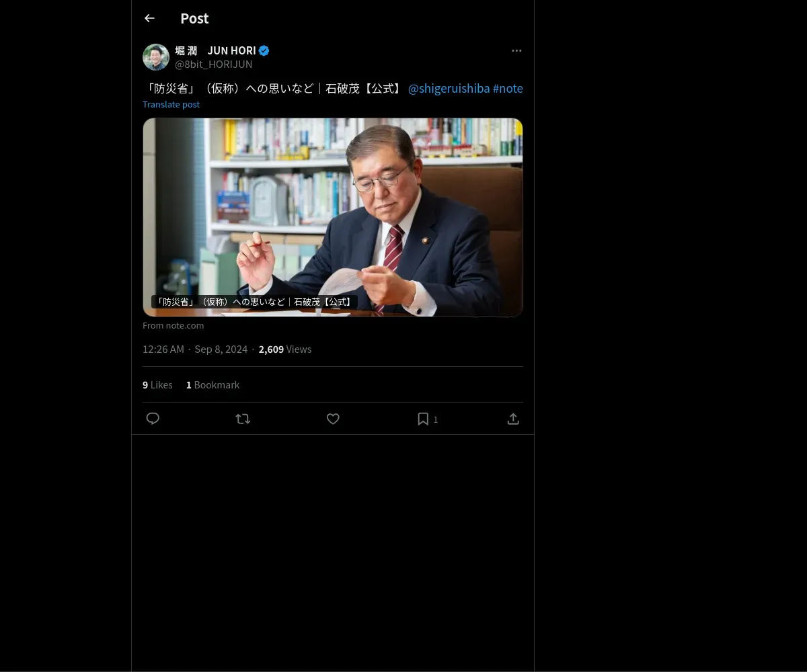The image size is (807, 672).
Task: Like the post with the heart icon
Action: click(x=333, y=419)
